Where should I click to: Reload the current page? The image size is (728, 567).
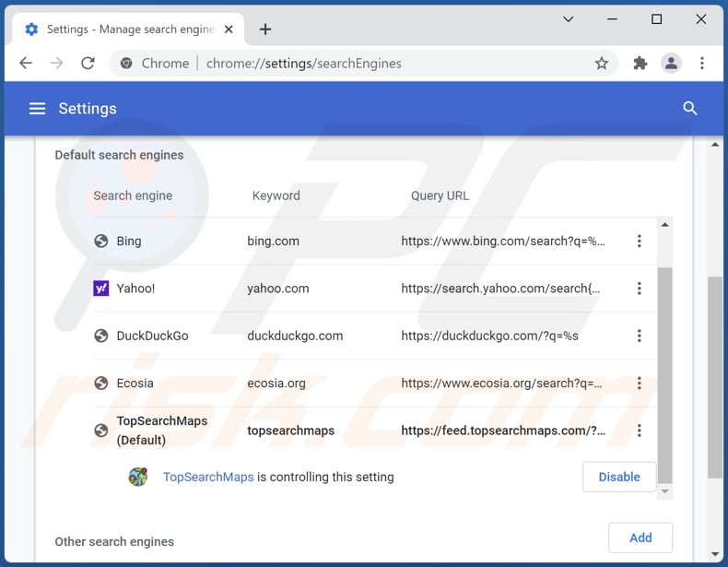point(88,64)
